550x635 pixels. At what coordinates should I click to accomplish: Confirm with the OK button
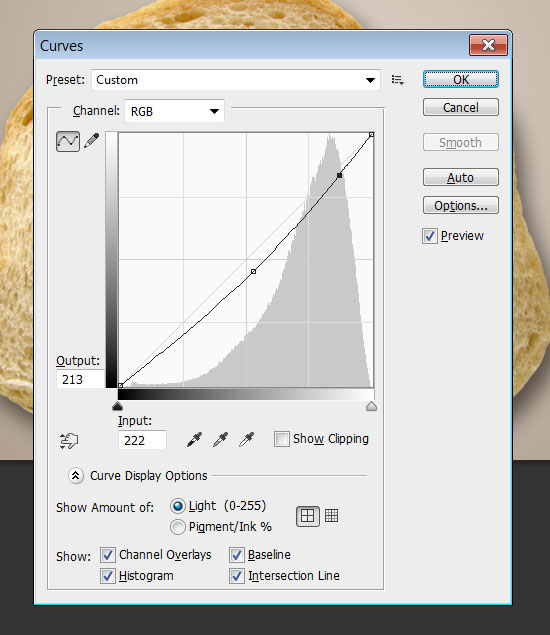pos(460,79)
